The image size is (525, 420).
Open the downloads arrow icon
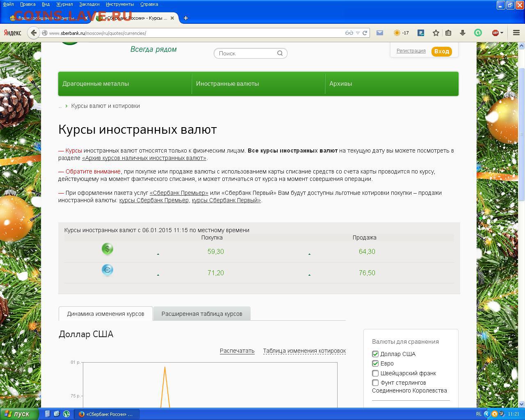pyautogui.click(x=463, y=33)
